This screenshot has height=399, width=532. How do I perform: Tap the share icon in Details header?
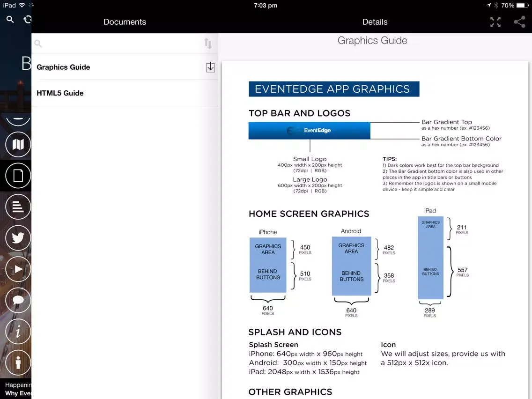[519, 22]
